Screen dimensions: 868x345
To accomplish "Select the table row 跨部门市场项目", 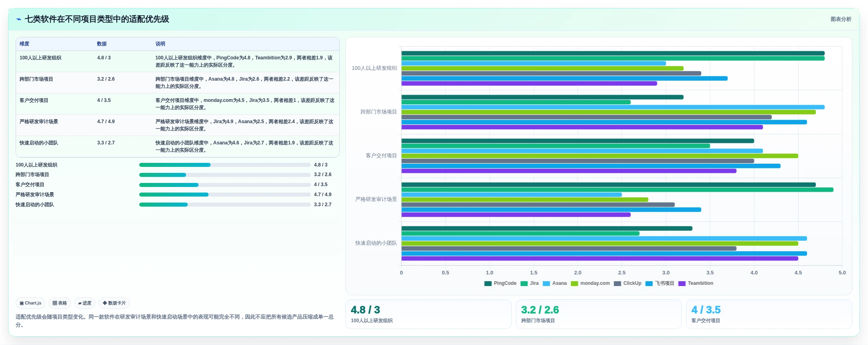I will 177,83.
